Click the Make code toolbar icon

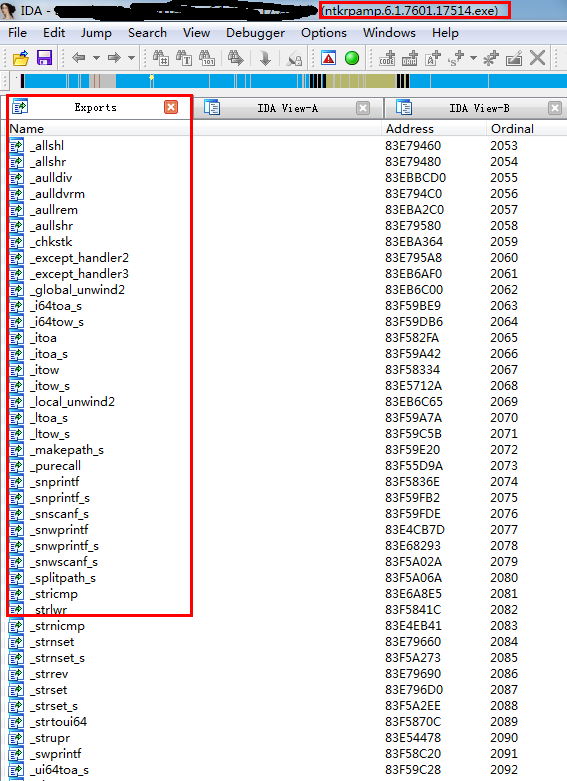pyautogui.click(x=387, y=58)
